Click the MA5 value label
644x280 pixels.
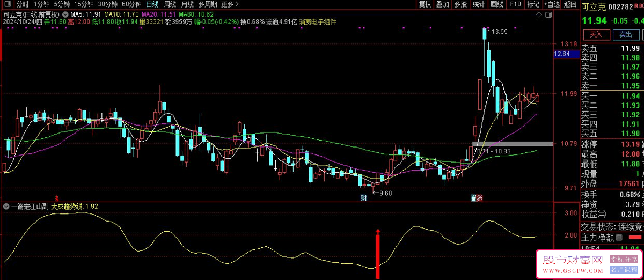pos(86,14)
